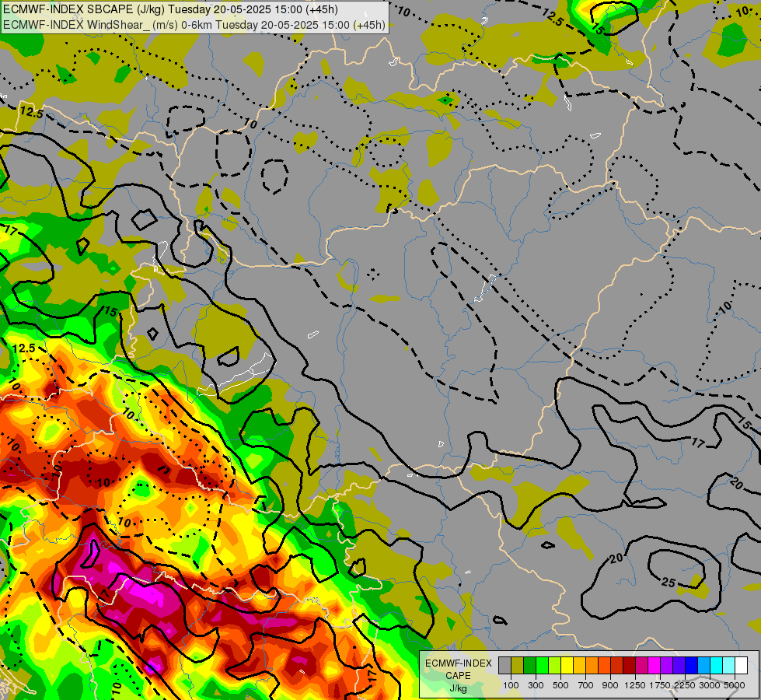The width and height of the screenshot is (761, 700).
Task: Click the white swatch in the CAPE legend
Action: pos(741,666)
